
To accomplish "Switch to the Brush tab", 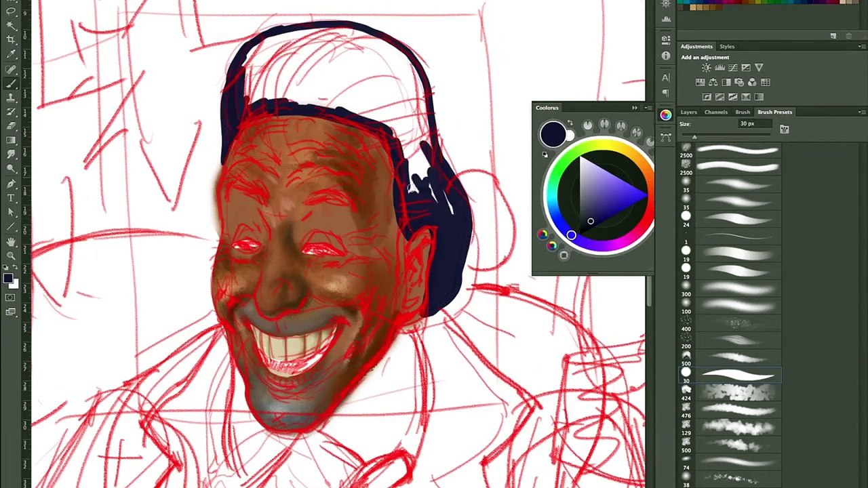I will coord(743,112).
